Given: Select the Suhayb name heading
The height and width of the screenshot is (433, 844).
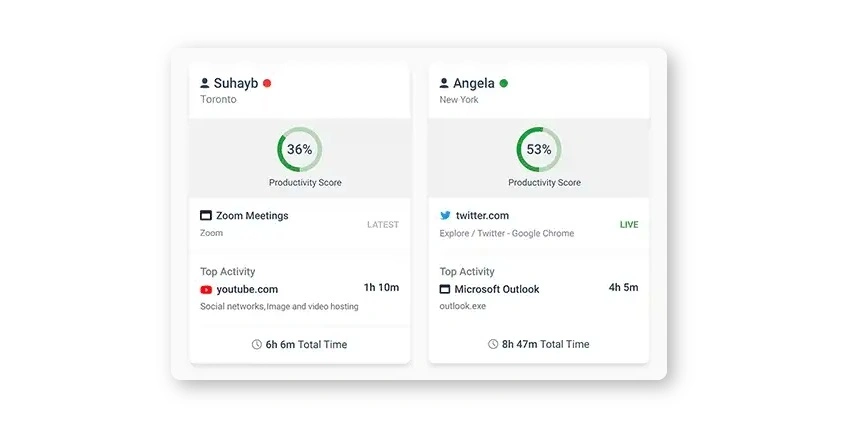Looking at the screenshot, I should [236, 84].
